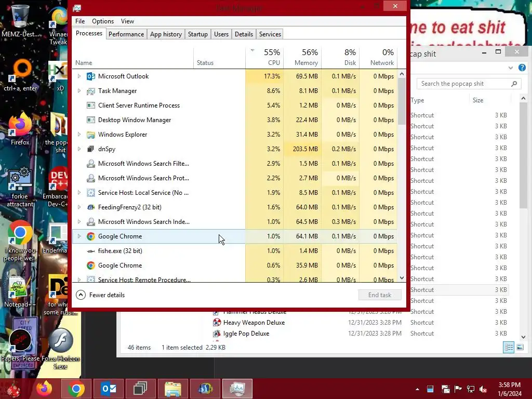Sort processes by CPU column
Image resolution: width=532 pixels, height=399 pixels.
(x=264, y=57)
